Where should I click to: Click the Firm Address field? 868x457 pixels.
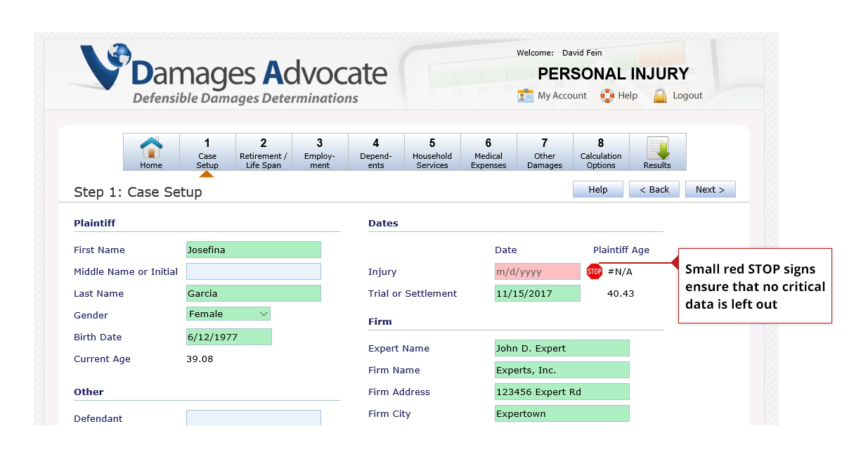coord(562,392)
